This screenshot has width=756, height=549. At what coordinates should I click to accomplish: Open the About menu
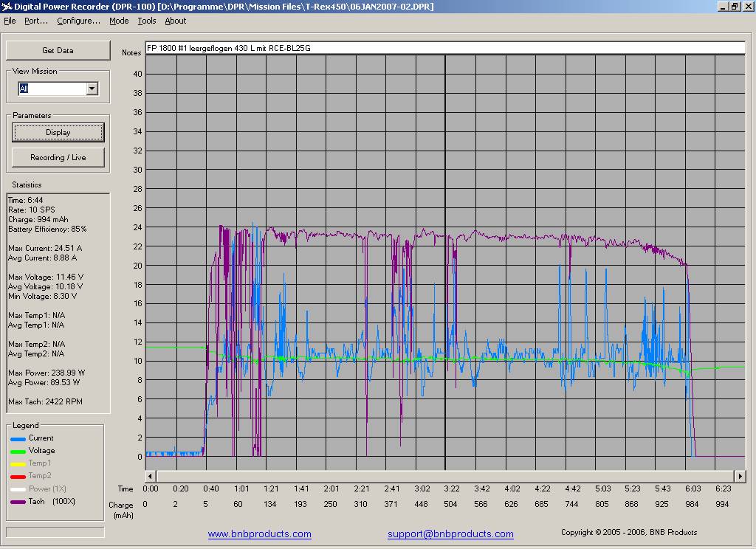[176, 21]
